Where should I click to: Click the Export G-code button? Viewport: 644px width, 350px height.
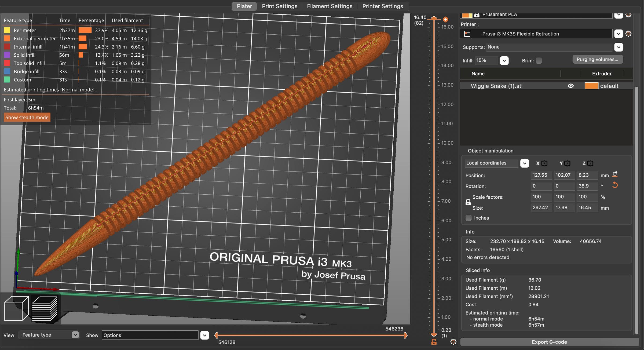point(549,342)
